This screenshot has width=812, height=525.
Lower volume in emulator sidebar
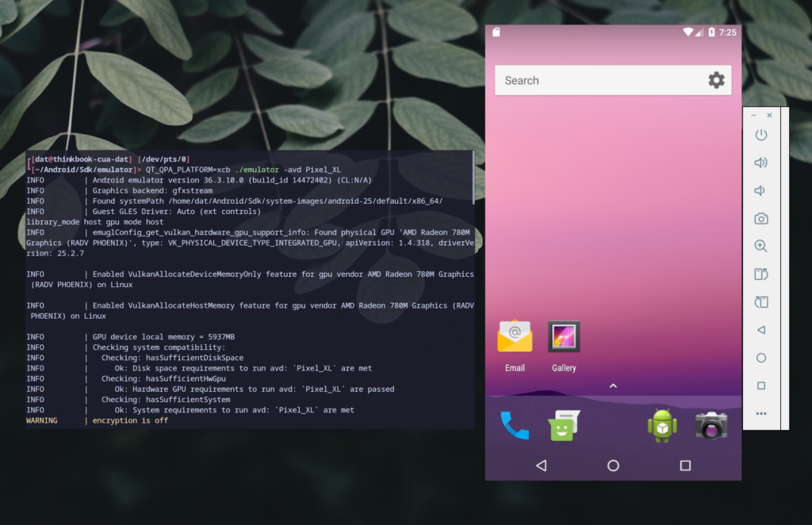(760, 190)
